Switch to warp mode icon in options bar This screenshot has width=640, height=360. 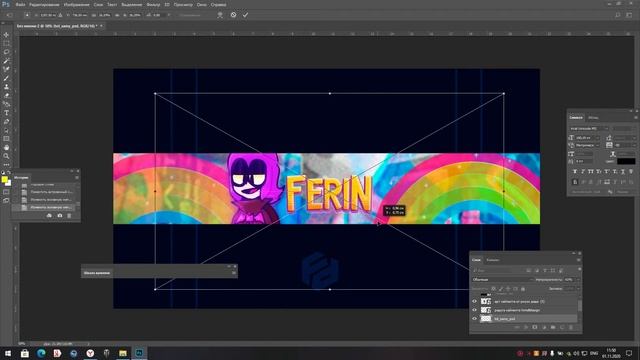tap(220, 15)
